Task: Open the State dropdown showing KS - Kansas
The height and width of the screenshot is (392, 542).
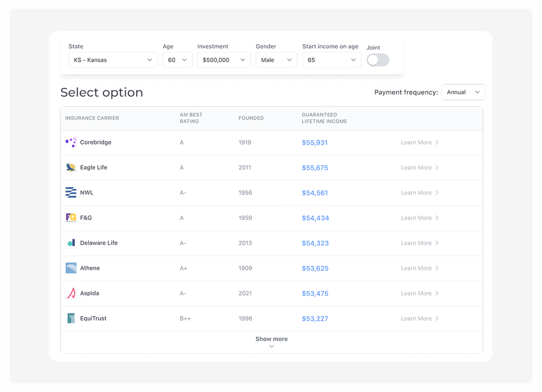Action: coord(113,60)
